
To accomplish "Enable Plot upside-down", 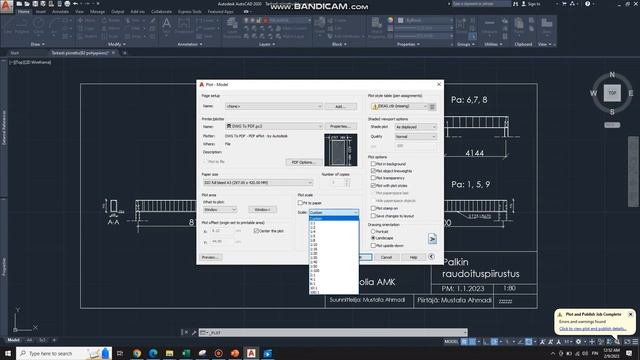I will click(x=373, y=246).
